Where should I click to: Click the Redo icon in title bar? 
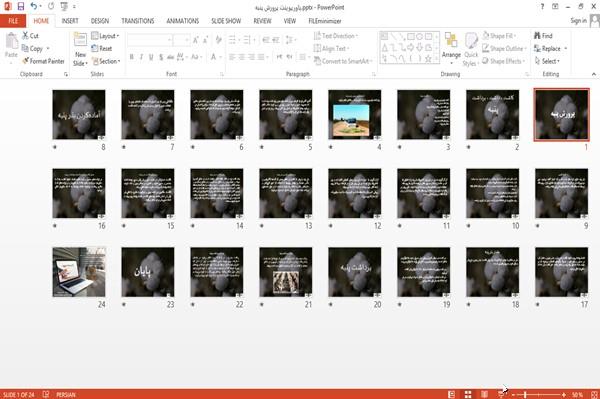click(51, 7)
